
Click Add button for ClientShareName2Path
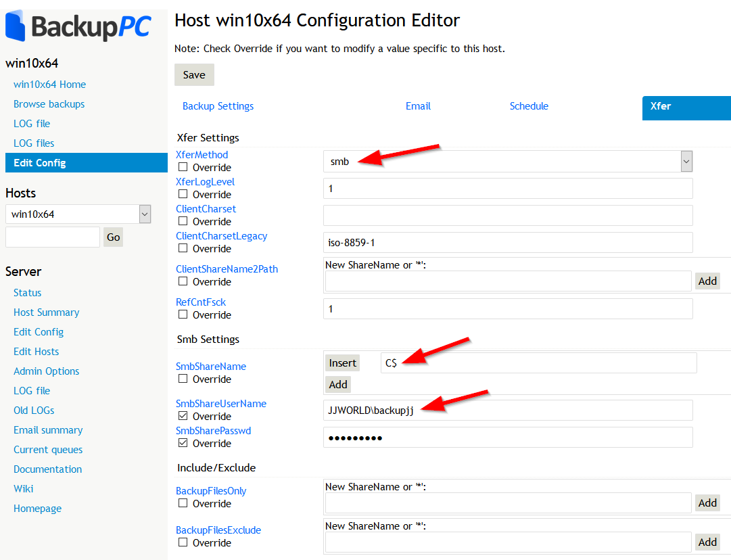[x=707, y=281]
